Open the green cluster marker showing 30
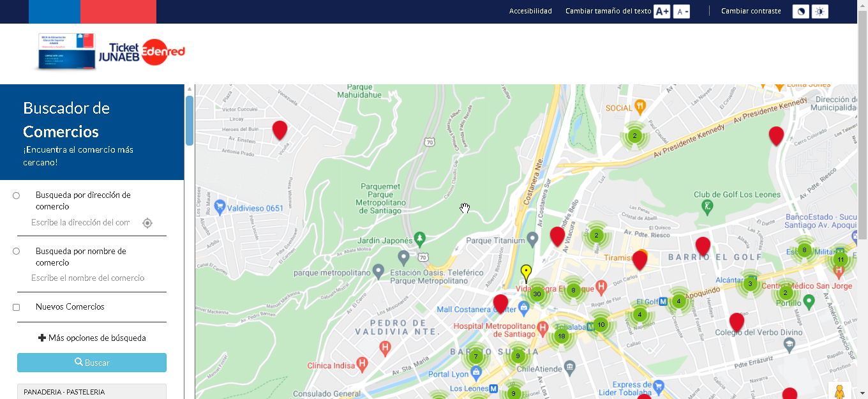Image resolution: width=868 pixels, height=399 pixels. pos(537,294)
